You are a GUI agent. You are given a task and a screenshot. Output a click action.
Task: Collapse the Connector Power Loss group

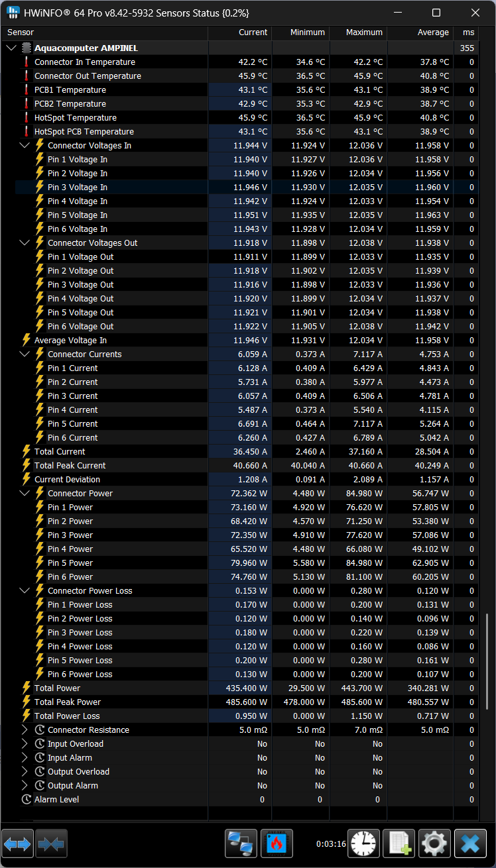25,590
